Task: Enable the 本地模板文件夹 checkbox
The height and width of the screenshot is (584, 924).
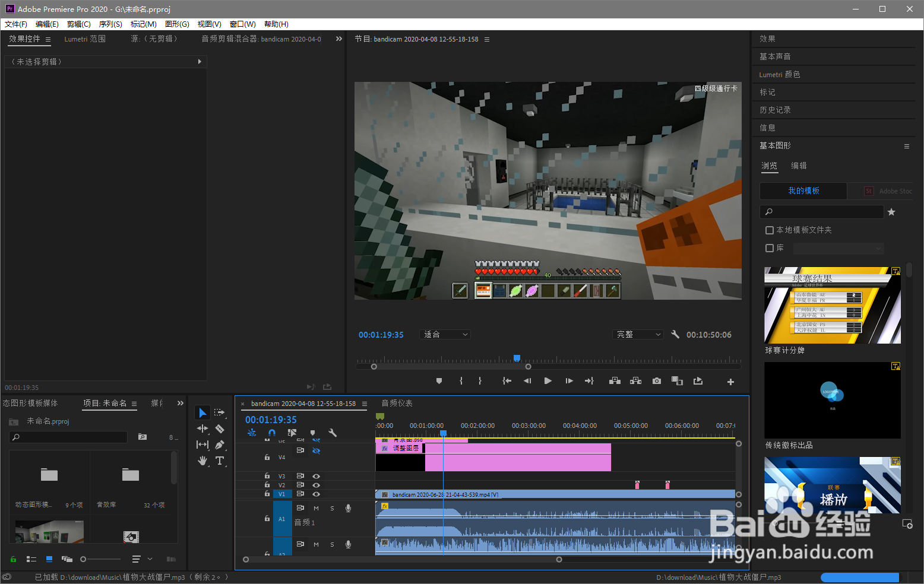Action: tap(770, 230)
